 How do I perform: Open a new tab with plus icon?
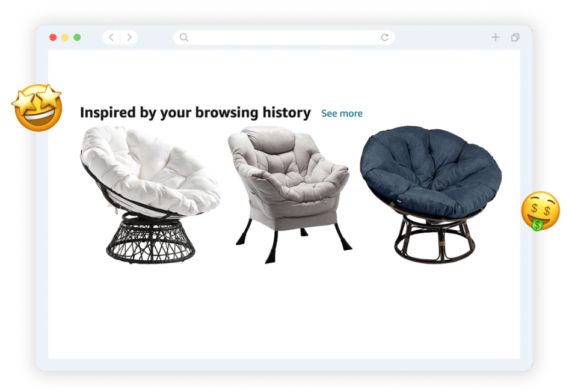[x=496, y=37]
